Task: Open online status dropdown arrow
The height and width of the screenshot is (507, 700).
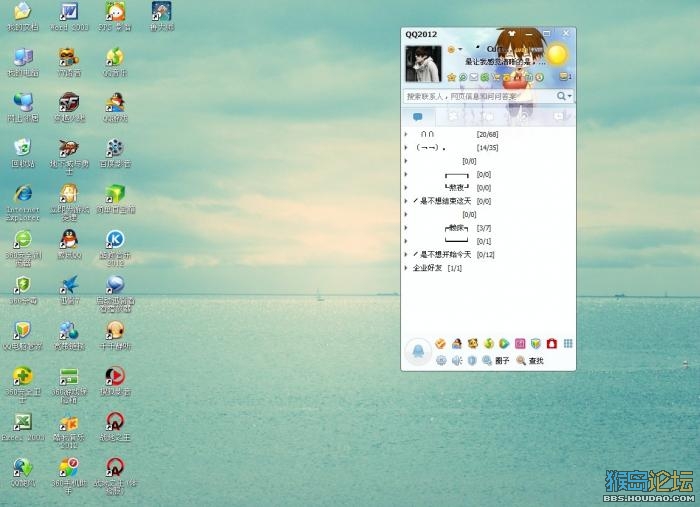Action: point(460,49)
